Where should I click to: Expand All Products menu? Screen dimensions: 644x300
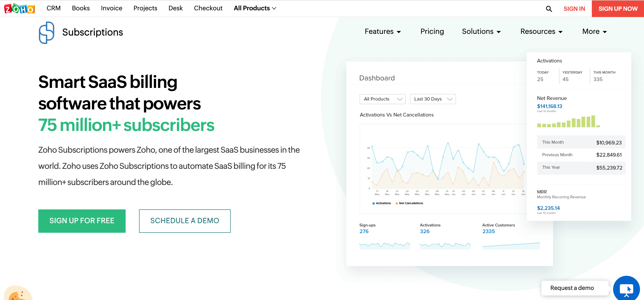pyautogui.click(x=255, y=8)
